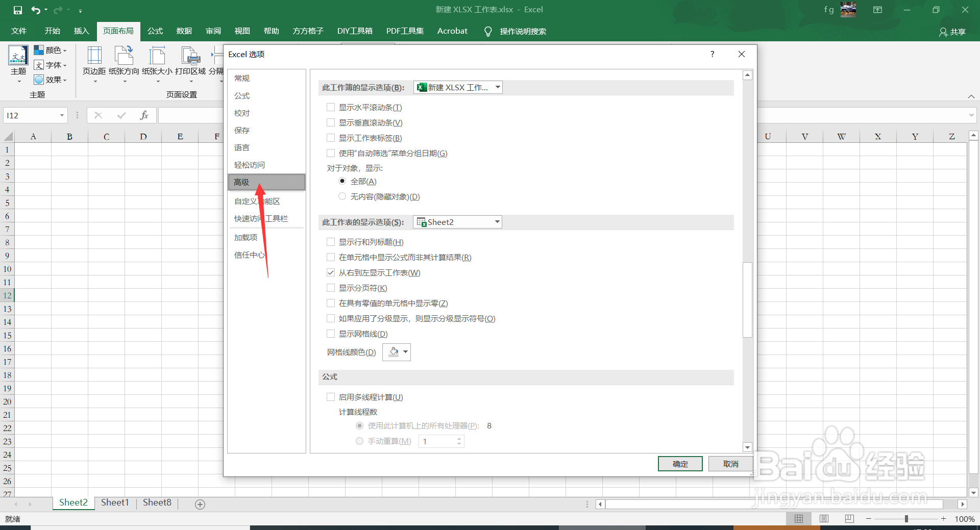This screenshot has width=980, height=530.
Task: Uncheck 从右到左显示工作表 option
Action: (331, 272)
